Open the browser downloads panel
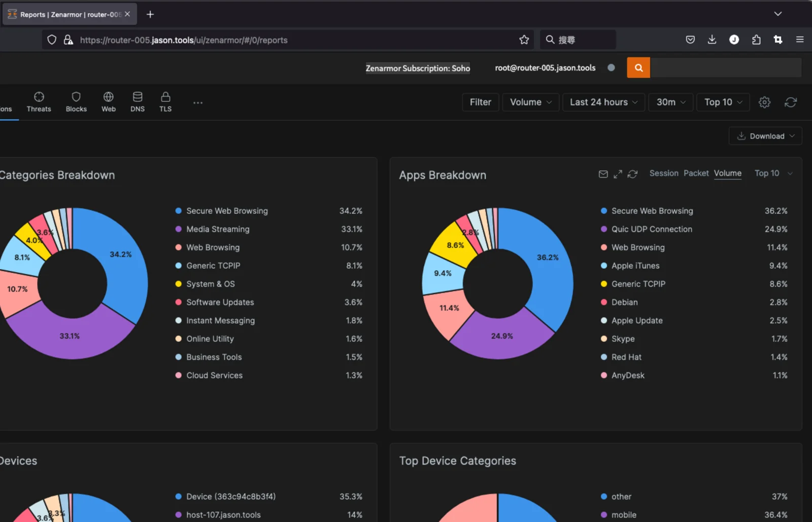The height and width of the screenshot is (522, 812). click(712, 40)
